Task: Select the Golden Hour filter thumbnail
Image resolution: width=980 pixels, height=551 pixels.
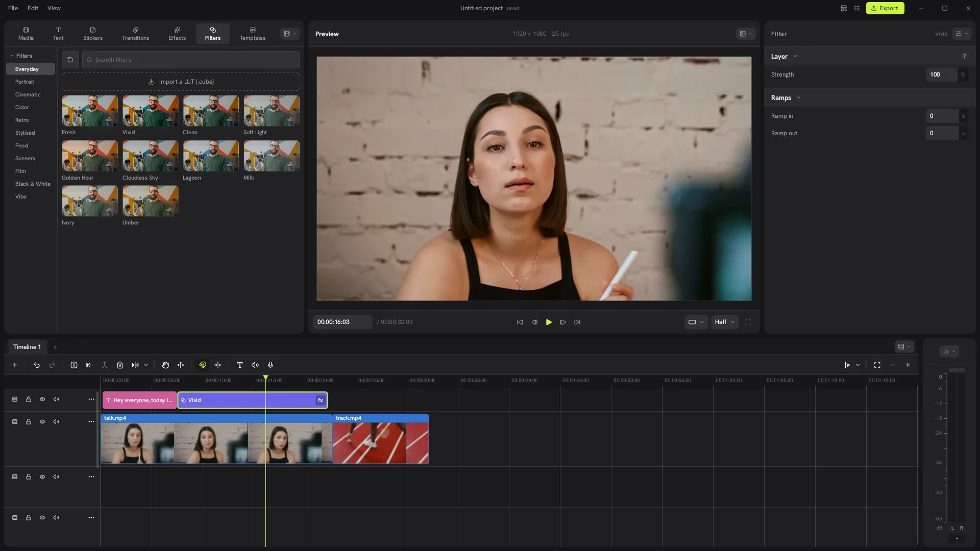Action: tap(90, 156)
